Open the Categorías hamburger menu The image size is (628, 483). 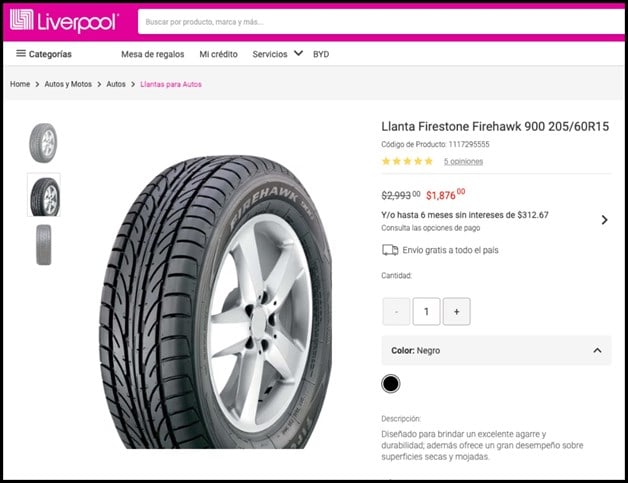pos(43,54)
